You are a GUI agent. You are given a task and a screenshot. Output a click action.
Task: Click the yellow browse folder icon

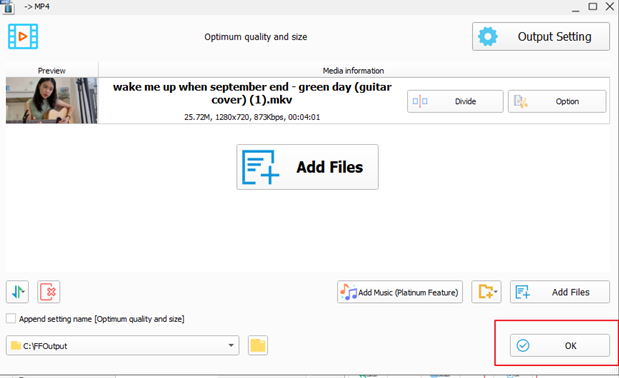pyautogui.click(x=258, y=346)
